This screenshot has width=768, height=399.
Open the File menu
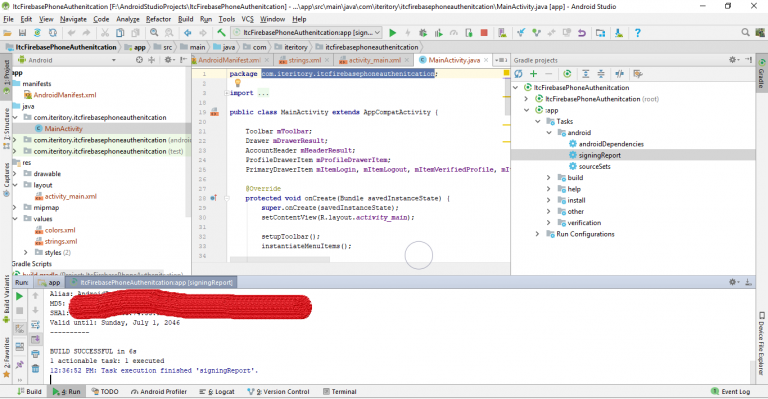[8, 19]
